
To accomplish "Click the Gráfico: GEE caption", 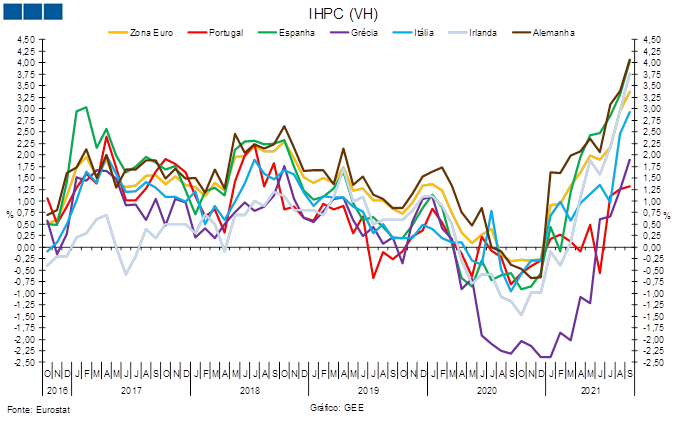I will coord(337,408).
